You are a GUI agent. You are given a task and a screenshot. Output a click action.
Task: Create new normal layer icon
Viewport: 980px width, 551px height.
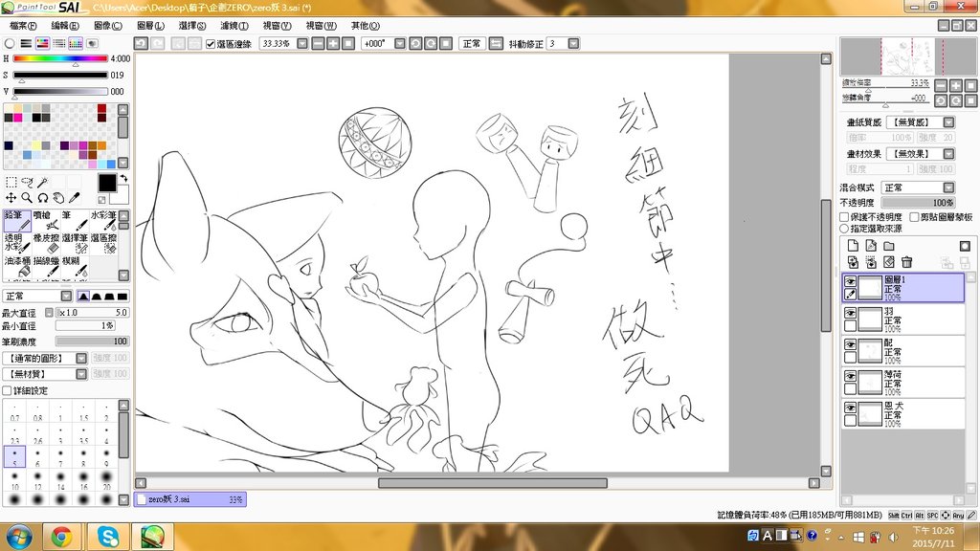[x=853, y=246]
